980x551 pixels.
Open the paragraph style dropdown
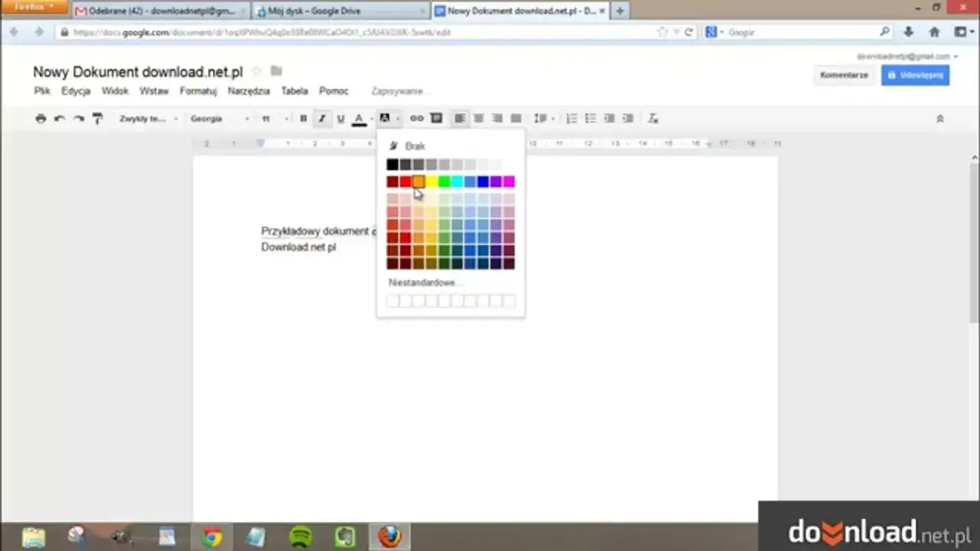[149, 119]
